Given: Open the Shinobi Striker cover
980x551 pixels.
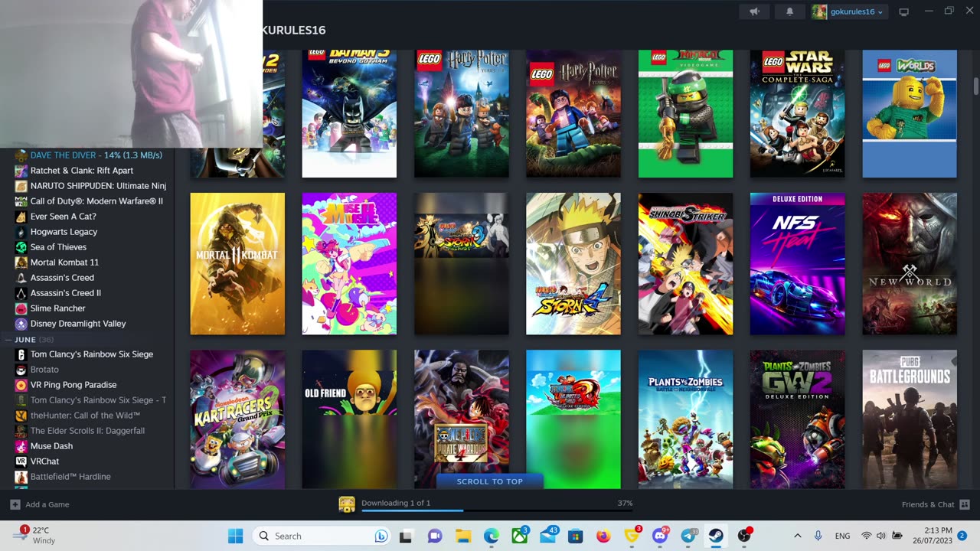Looking at the screenshot, I should (685, 264).
